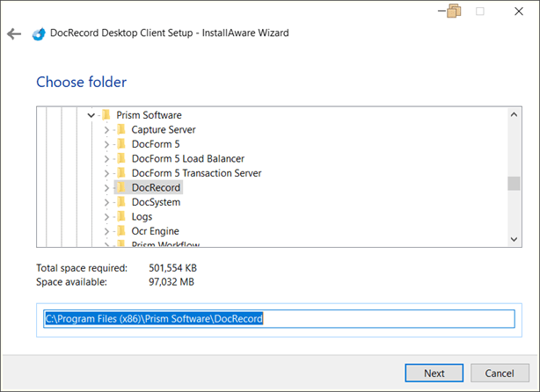
Task: Expand the DocRecord folder
Action: [106, 187]
